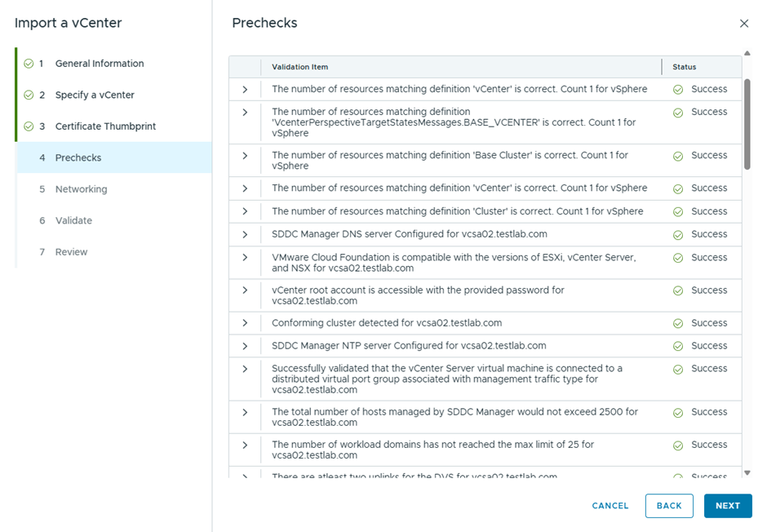Click the checkmark icon beside Specify a vCenter

(29, 95)
